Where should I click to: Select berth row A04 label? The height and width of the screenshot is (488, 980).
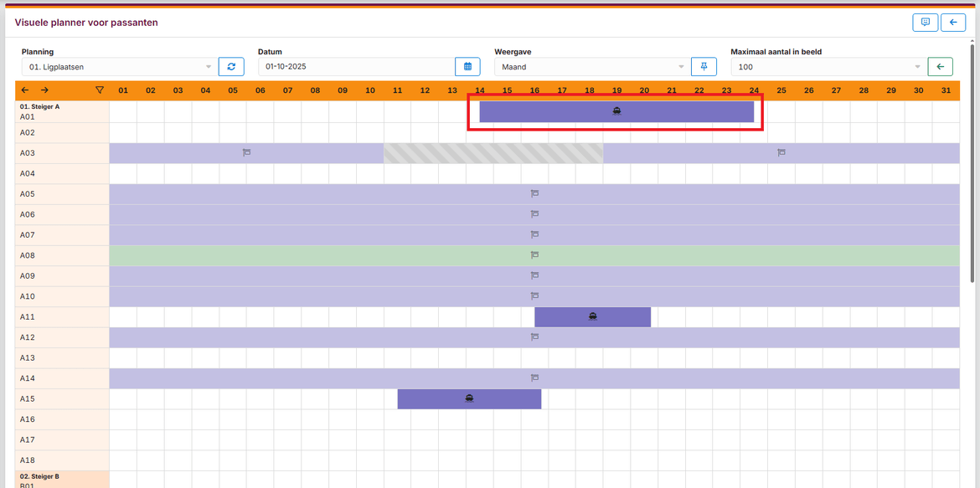pyautogui.click(x=28, y=174)
